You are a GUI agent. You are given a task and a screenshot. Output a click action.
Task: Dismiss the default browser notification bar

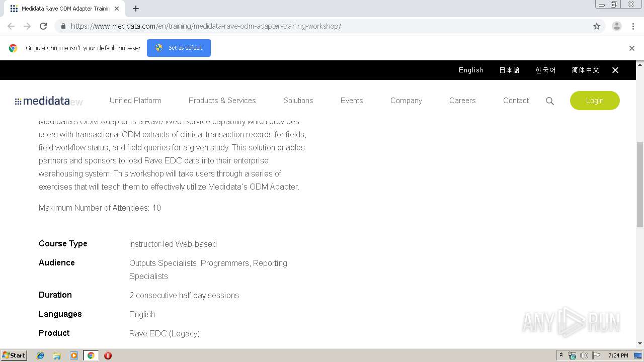(x=632, y=48)
